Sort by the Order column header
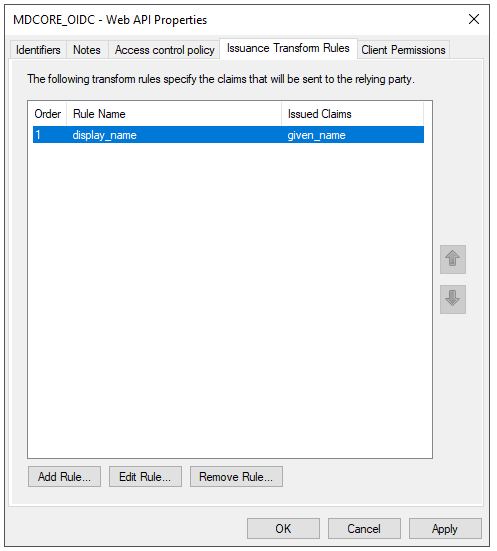 (x=48, y=114)
